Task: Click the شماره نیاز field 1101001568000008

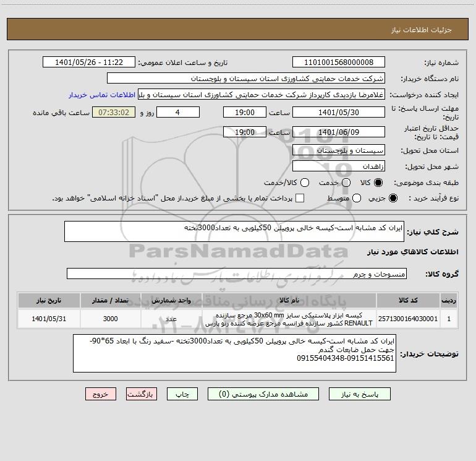Action: 339,62
